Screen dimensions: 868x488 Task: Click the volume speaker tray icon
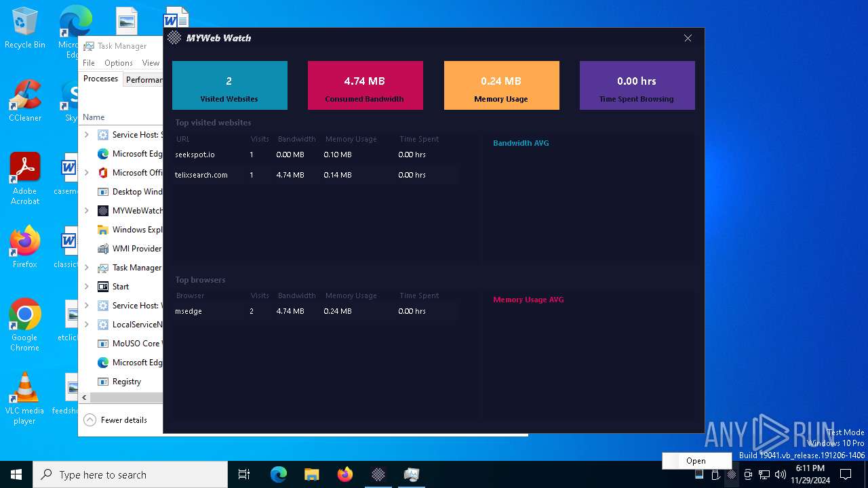pyautogui.click(x=781, y=474)
